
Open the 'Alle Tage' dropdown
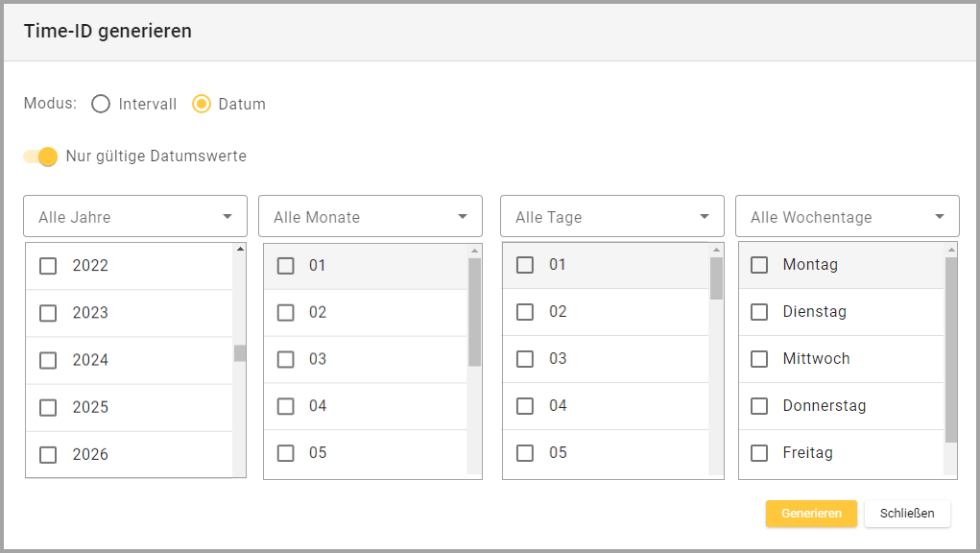pyautogui.click(x=612, y=217)
